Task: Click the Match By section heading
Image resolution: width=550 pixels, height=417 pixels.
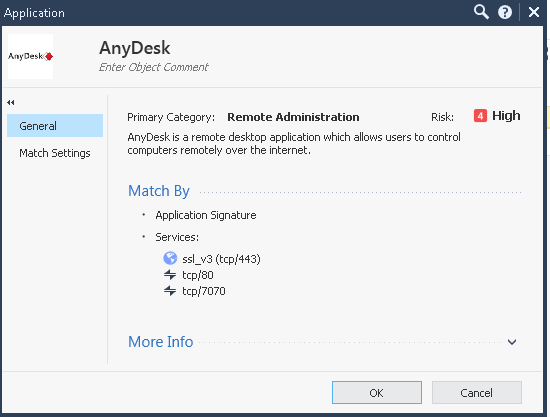Action: 159,191
